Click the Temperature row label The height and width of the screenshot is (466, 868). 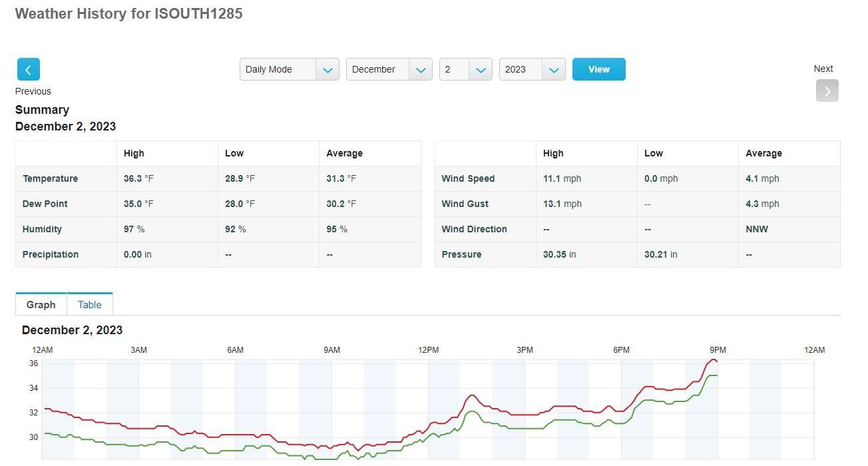[50, 178]
